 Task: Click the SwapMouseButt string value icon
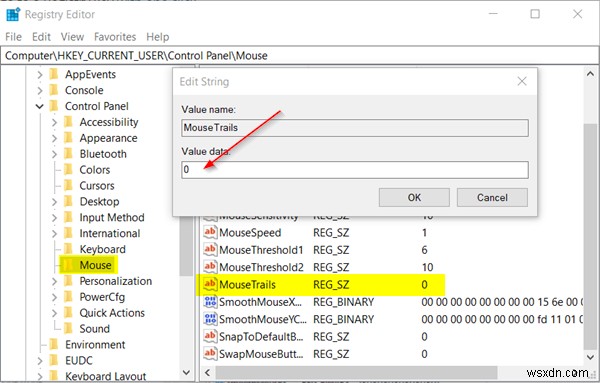tap(210, 354)
